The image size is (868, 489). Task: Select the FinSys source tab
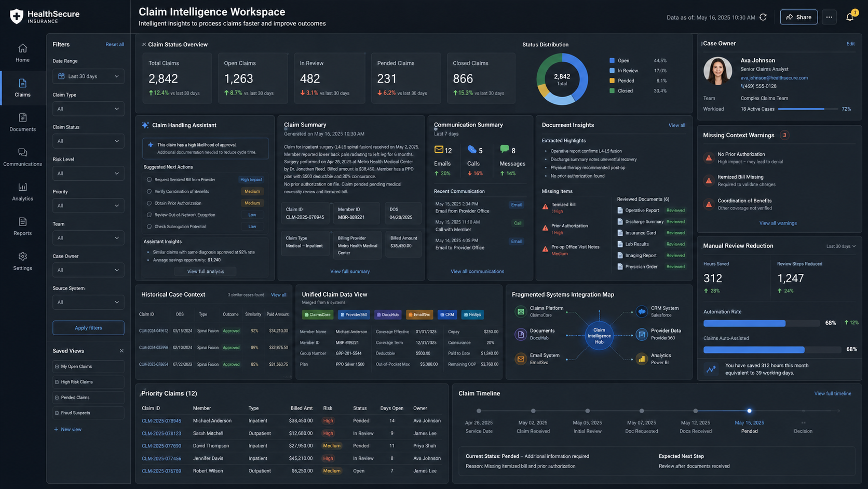tap(472, 314)
